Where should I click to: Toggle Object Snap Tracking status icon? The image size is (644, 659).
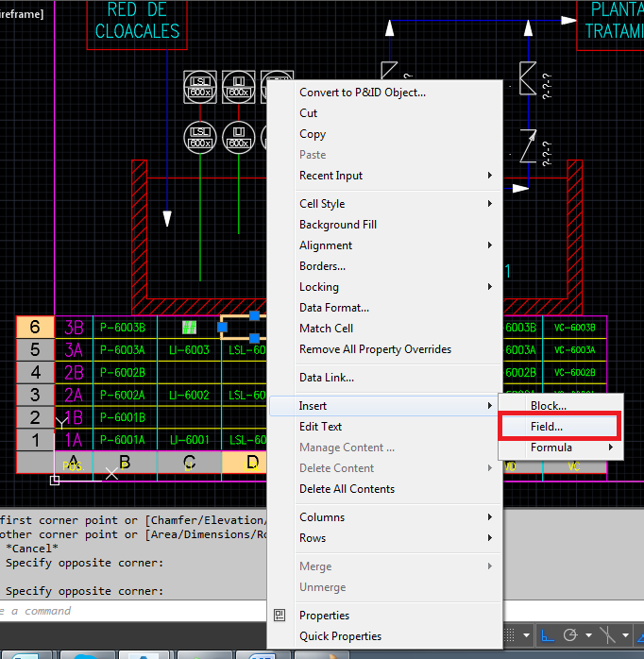tap(607, 635)
